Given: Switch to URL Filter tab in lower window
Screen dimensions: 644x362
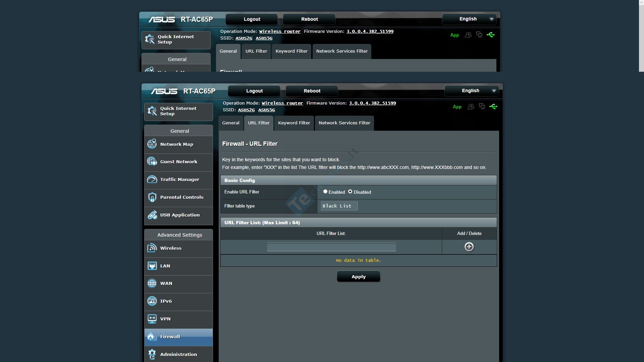Looking at the screenshot, I should click(259, 123).
